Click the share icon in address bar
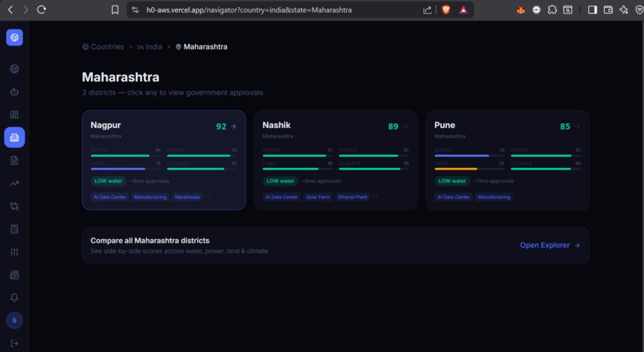 (x=427, y=10)
